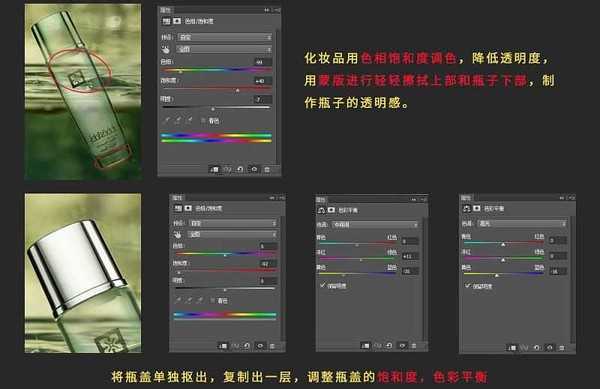Viewport: 600px width, 389px height.
Task: Reset adjustment defaults in lower Hue/Saturation panel
Action: click(x=247, y=346)
